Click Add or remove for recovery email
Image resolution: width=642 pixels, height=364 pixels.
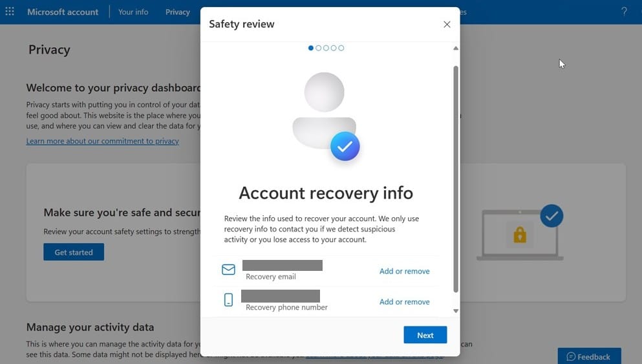(x=404, y=271)
